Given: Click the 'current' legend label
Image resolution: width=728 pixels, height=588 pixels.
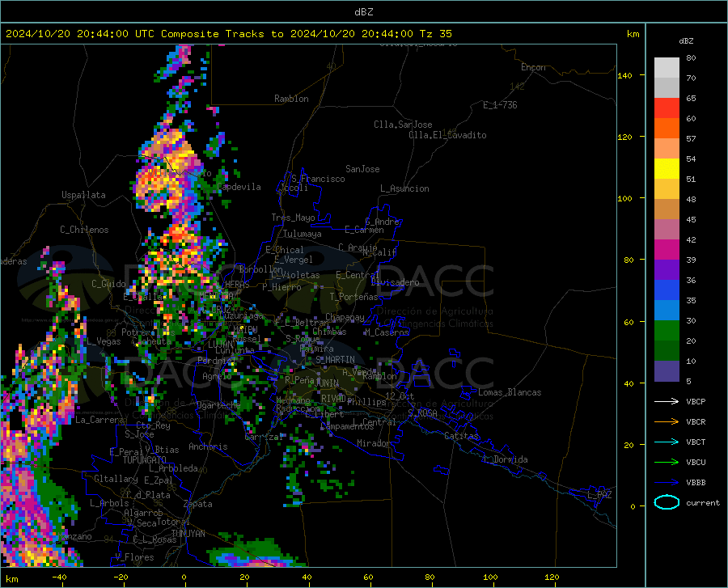Looking at the screenshot, I should tap(703, 503).
